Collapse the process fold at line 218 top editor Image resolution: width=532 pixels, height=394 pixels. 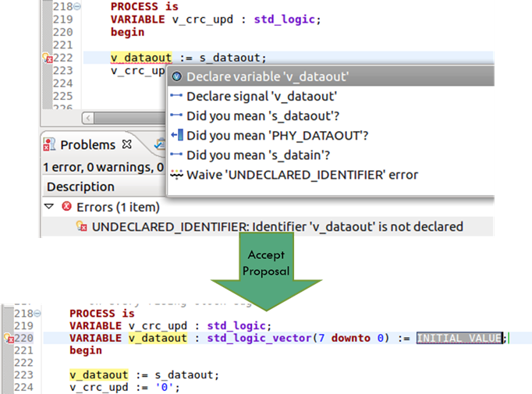(77, 6)
